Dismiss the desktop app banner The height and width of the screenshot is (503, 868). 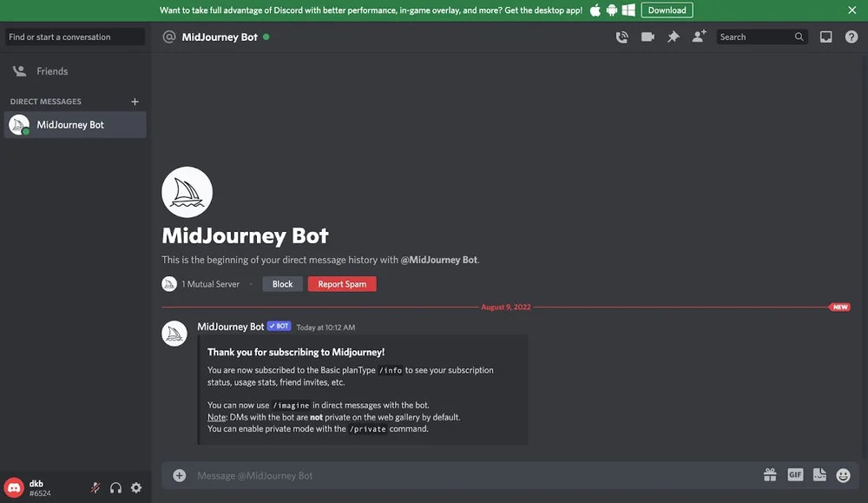(852, 10)
